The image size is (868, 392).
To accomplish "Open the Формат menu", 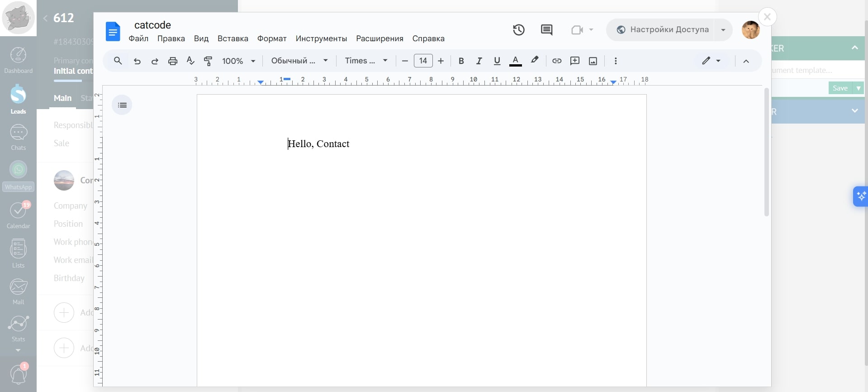I will tap(272, 38).
